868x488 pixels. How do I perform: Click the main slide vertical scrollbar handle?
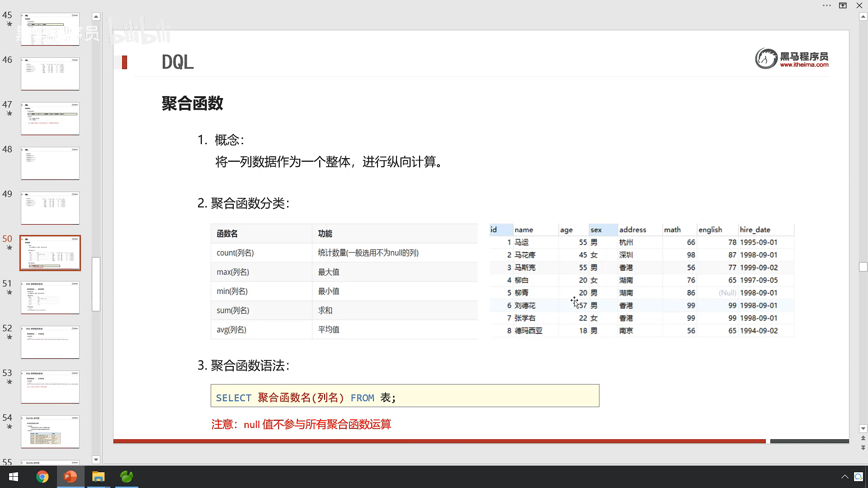point(863,267)
